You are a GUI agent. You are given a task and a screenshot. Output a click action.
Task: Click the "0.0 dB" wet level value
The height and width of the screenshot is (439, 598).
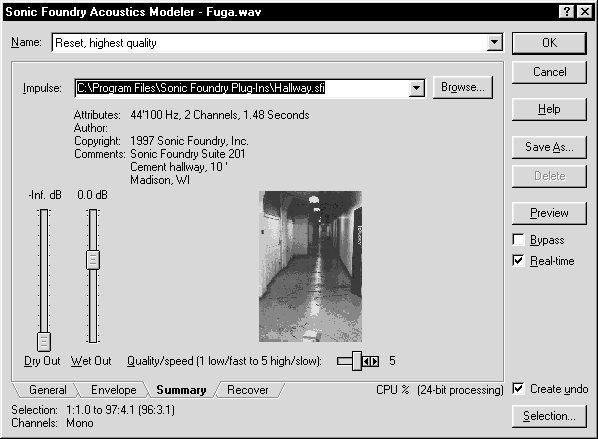[92, 195]
